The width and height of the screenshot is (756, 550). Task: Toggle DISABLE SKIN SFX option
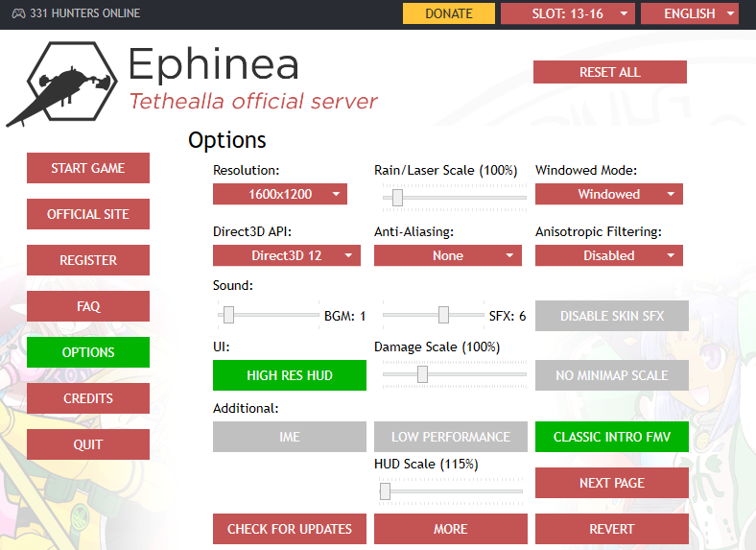[x=612, y=316]
